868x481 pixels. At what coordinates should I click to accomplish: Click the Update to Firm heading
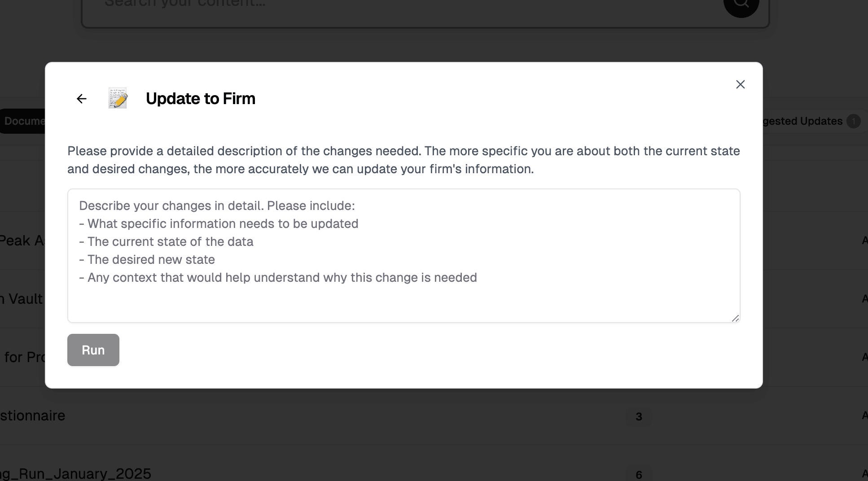click(x=201, y=99)
